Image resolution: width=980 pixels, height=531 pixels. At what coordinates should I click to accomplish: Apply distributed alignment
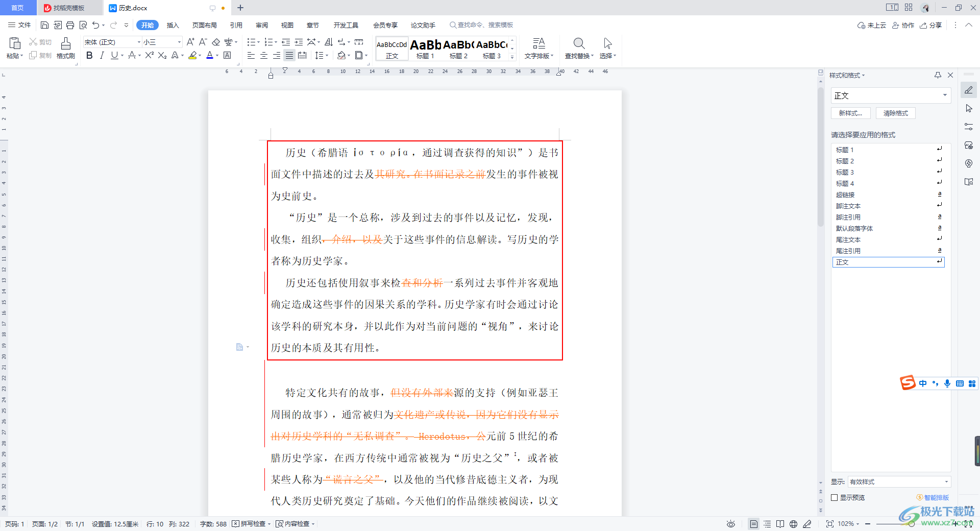click(302, 55)
